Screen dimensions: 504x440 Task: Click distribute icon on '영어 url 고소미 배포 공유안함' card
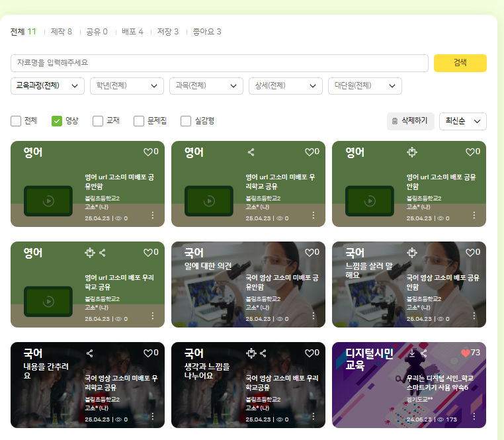pyautogui.click(x=411, y=152)
